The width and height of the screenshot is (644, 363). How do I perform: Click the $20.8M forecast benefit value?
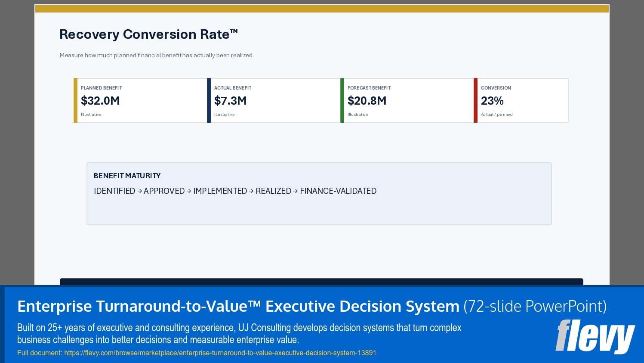[367, 101]
